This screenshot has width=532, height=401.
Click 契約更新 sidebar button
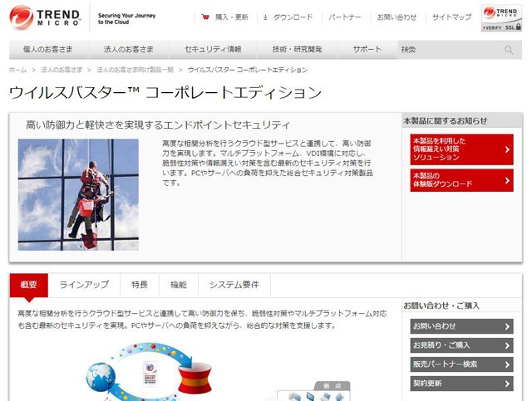point(462,384)
